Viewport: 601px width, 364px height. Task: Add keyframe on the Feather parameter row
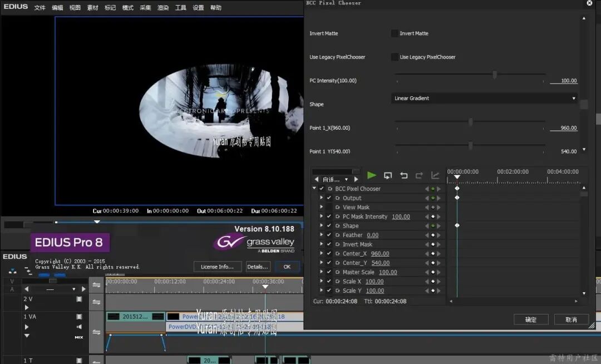[432, 235]
